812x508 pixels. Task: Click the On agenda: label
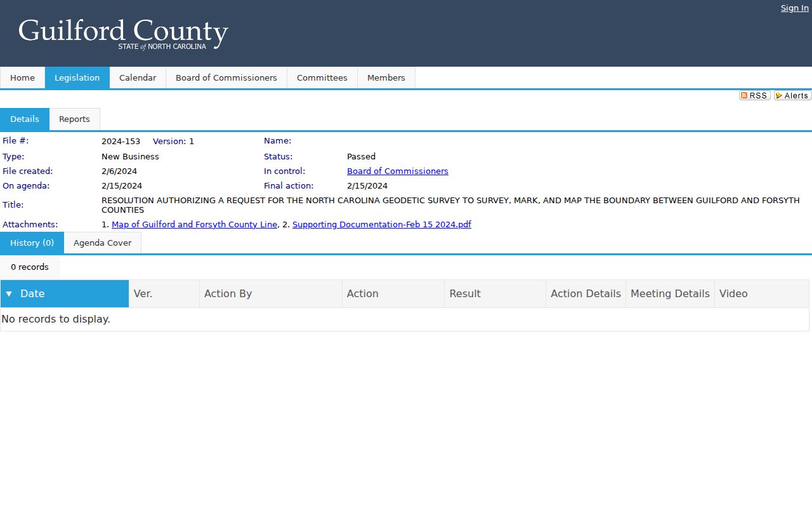pyautogui.click(x=26, y=186)
